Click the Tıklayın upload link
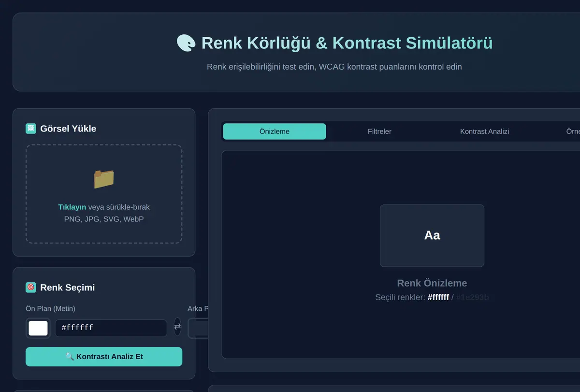This screenshot has width=580, height=392. pos(72,207)
